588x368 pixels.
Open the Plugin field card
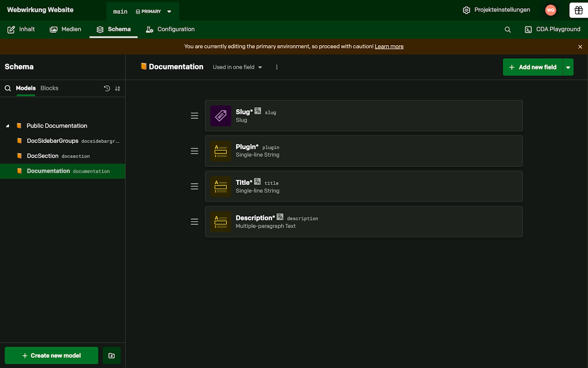pos(364,151)
